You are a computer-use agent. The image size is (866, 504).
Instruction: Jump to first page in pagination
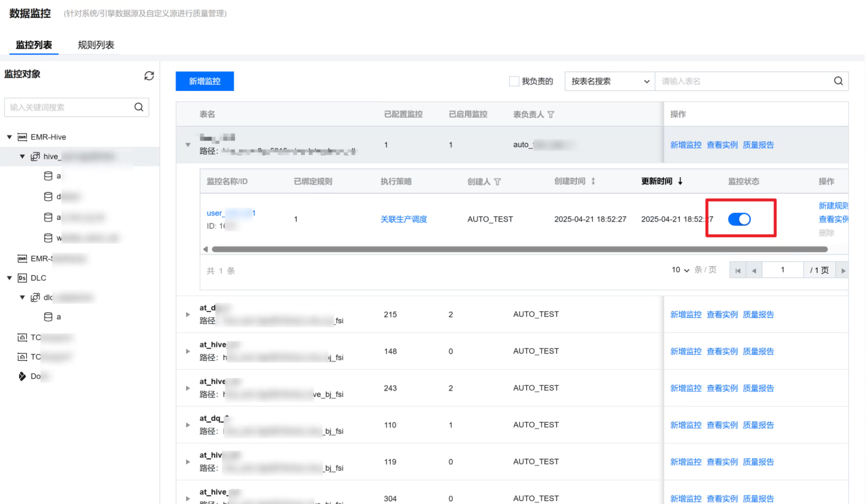738,270
